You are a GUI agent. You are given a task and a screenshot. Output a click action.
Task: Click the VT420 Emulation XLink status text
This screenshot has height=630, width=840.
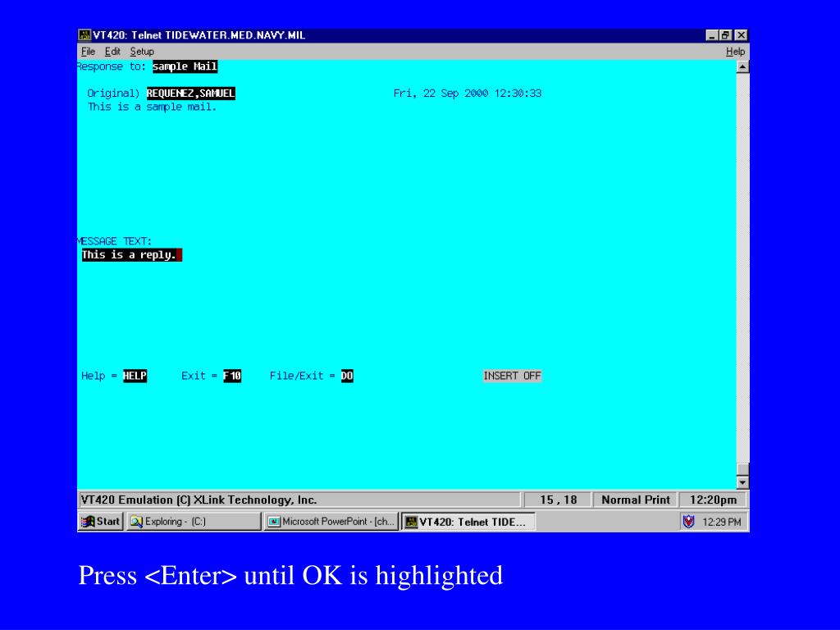(x=199, y=500)
